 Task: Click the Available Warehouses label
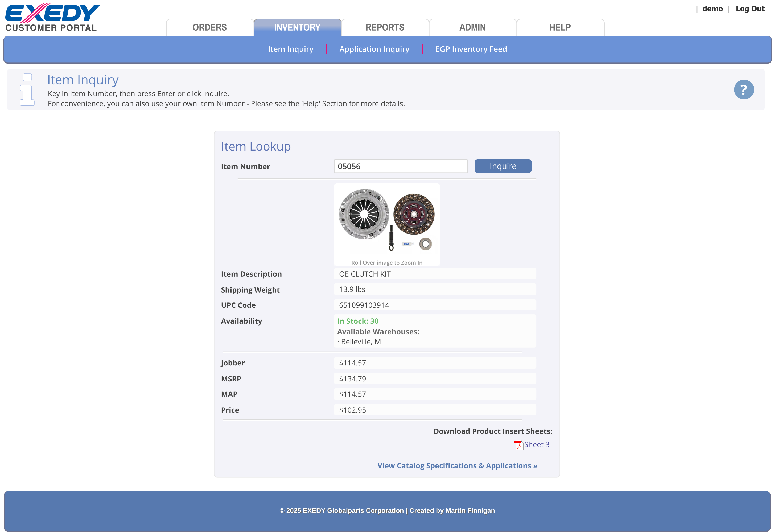tap(378, 332)
